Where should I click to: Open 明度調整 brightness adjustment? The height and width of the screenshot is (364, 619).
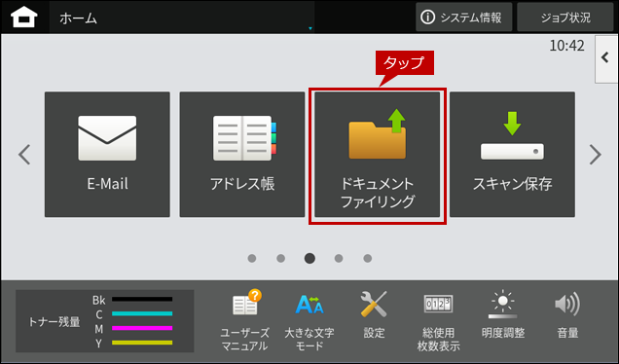pos(502,314)
